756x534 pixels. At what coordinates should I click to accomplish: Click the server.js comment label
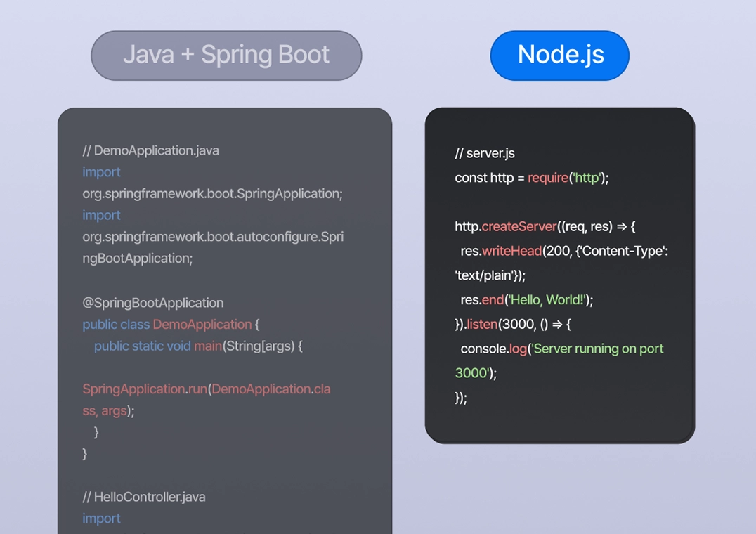click(483, 152)
